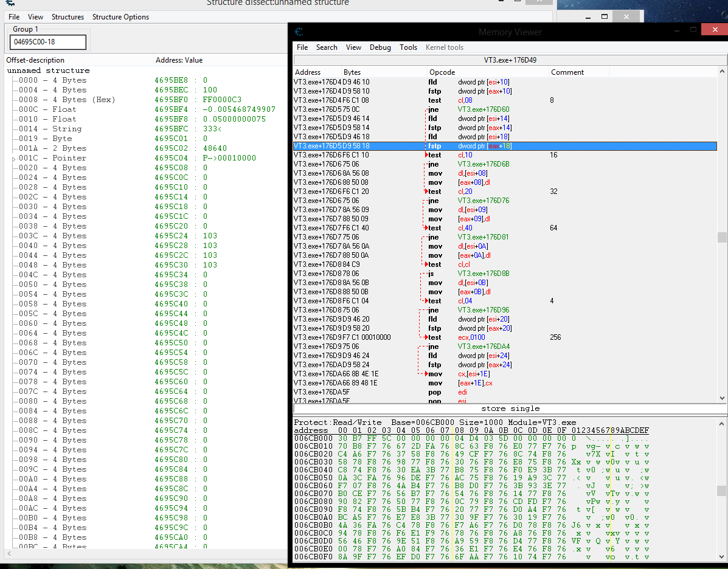Screen dimensions: 728x569
Task: Click hex dump scrollbar down arrow
Action: pos(722,557)
